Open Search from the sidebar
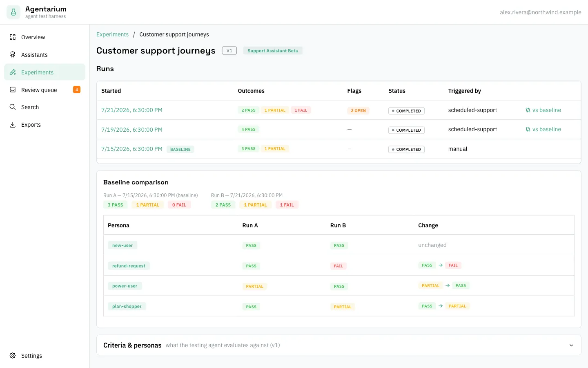Image resolution: width=588 pixels, height=368 pixels. click(x=45, y=107)
